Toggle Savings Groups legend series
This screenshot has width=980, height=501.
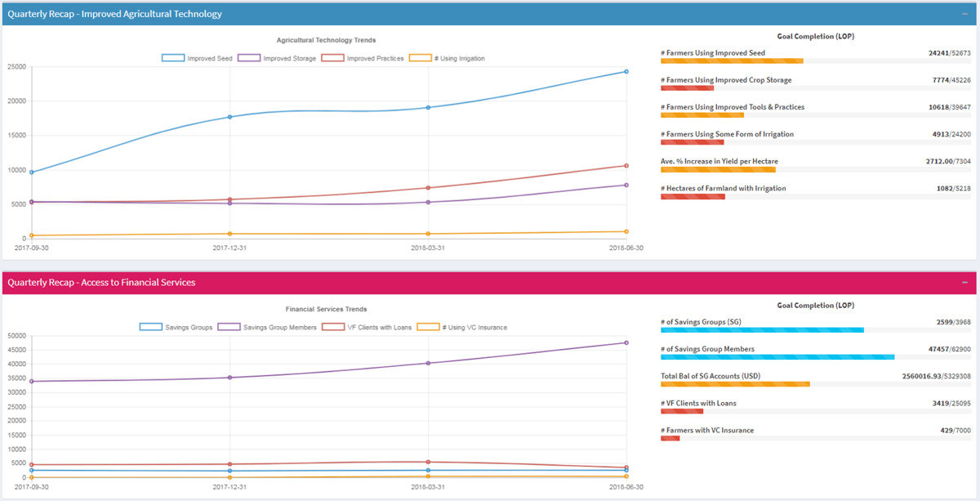(x=176, y=327)
